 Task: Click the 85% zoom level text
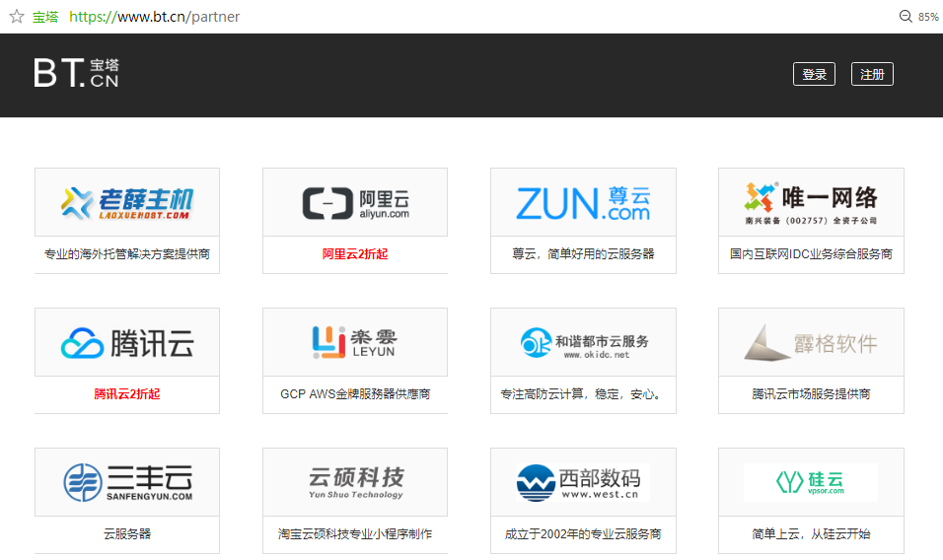[928, 17]
